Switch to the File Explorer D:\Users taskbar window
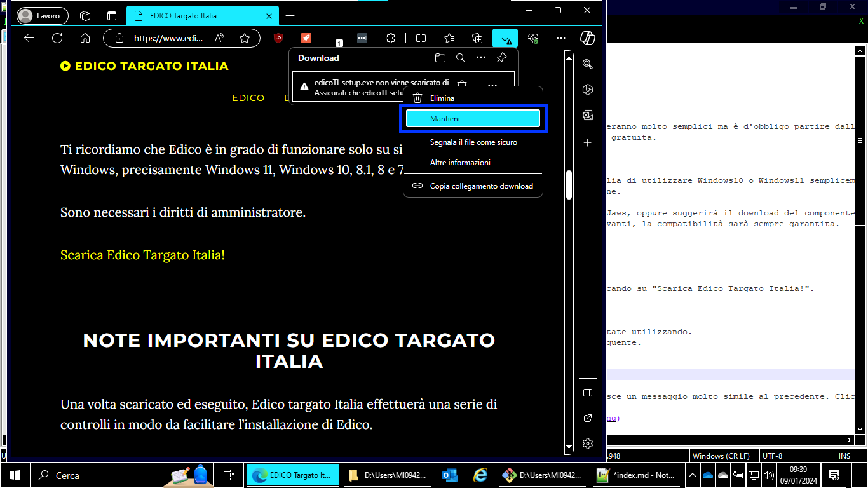 tap(388, 475)
